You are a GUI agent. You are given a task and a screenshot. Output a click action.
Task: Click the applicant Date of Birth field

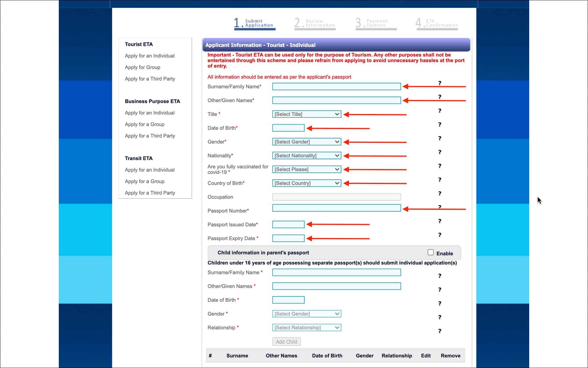pyautogui.click(x=288, y=128)
